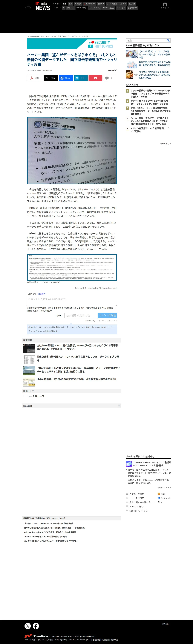Click the Hatena bookmark B! button
The image size is (193, 644).
81,78
